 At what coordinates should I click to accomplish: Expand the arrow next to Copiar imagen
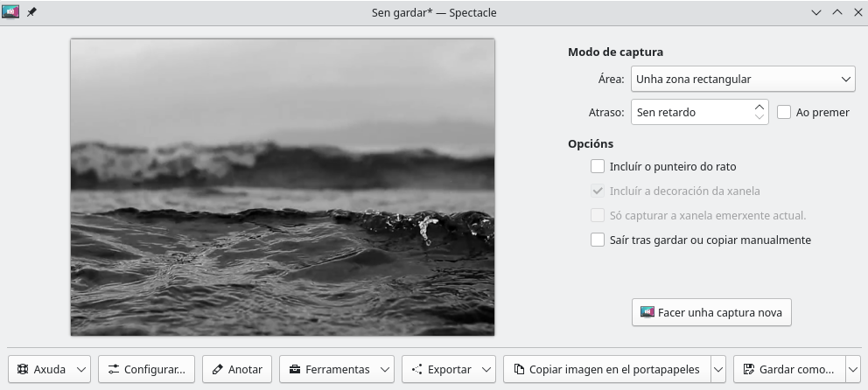tap(718, 369)
